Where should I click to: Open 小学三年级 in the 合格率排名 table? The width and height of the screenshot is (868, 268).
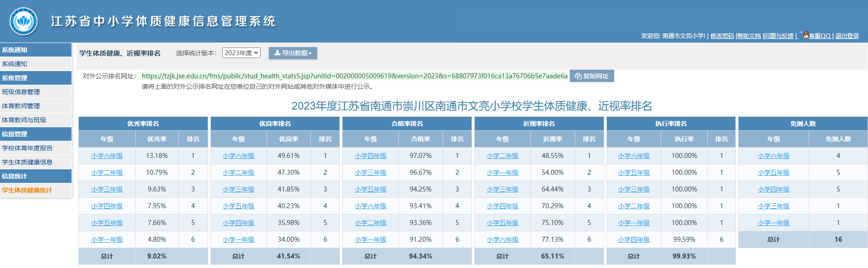(x=371, y=172)
